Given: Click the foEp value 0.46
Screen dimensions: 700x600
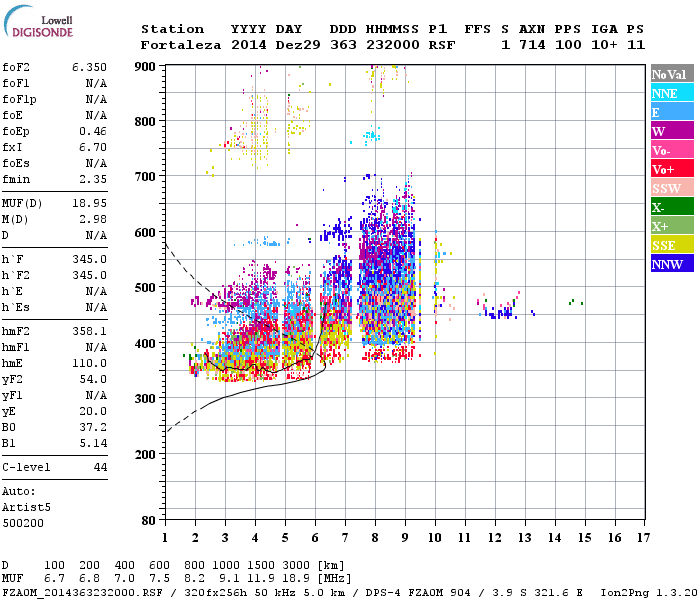Looking at the screenshot, I should point(93,131).
